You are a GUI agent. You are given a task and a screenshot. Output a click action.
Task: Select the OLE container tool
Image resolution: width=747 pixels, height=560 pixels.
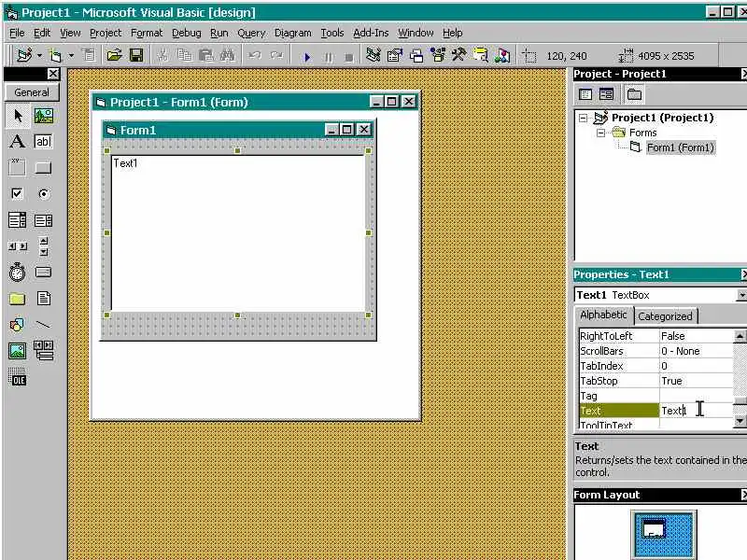(18, 377)
